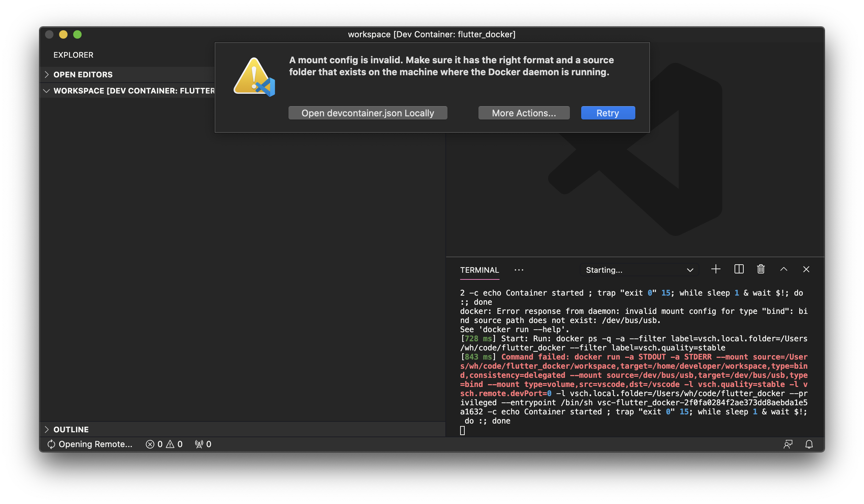Click Open devcontainer.json Locally button

(x=368, y=113)
